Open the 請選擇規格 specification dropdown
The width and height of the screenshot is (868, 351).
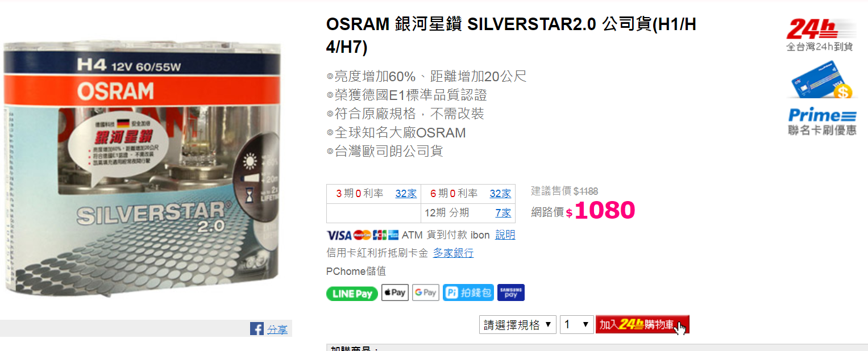point(518,325)
